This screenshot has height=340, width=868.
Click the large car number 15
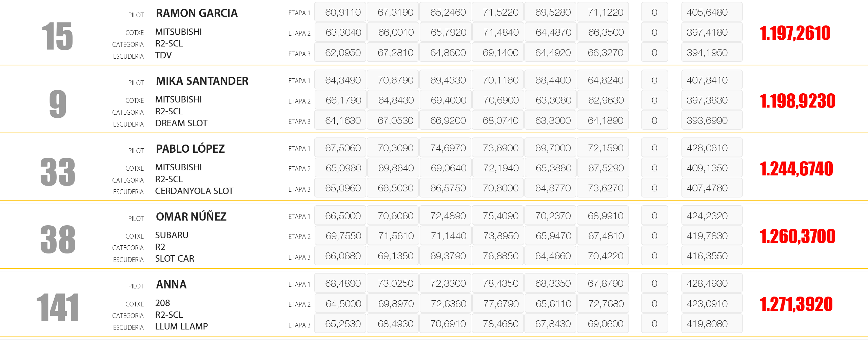(57, 36)
